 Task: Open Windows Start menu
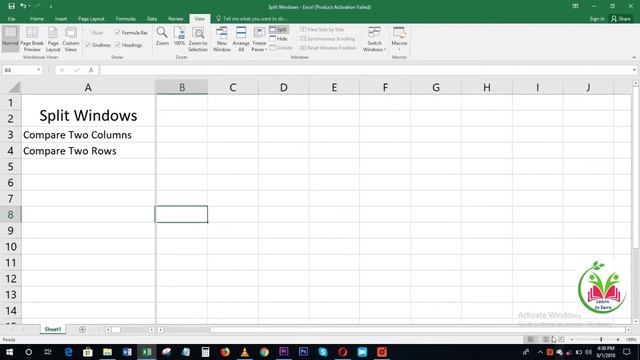(x=9, y=352)
